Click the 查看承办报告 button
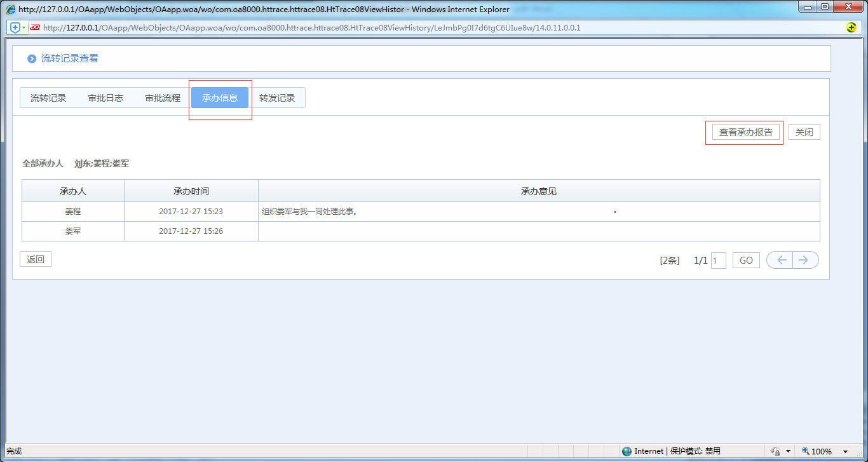 pos(745,132)
